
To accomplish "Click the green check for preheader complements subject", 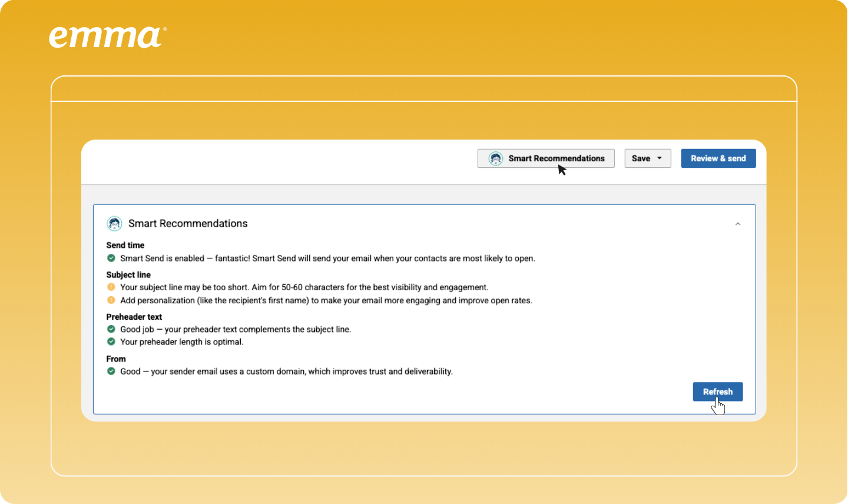I will click(111, 329).
